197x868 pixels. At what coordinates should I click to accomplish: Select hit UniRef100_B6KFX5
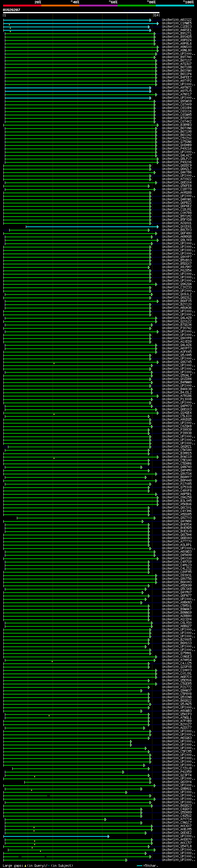pyautogui.click(x=177, y=301)
